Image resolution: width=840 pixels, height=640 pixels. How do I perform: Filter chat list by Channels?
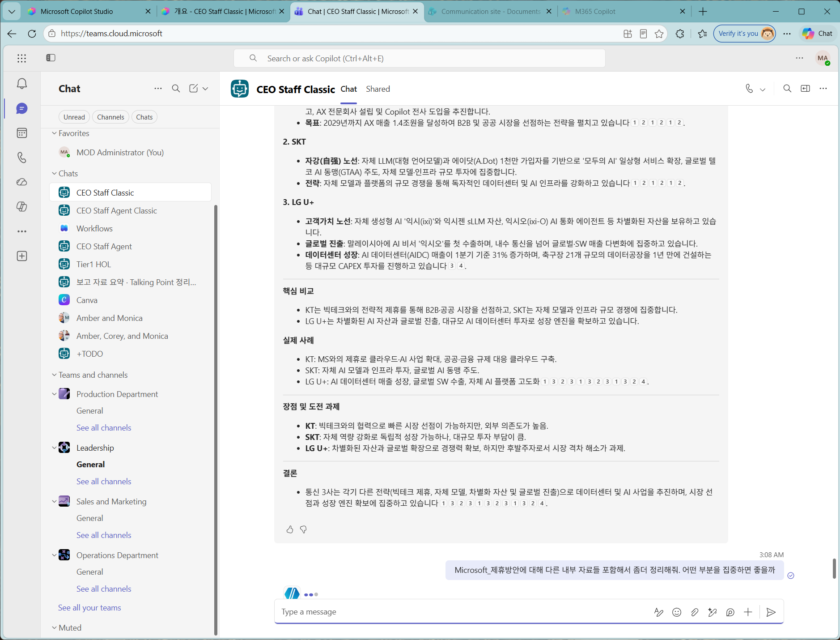pyautogui.click(x=110, y=117)
